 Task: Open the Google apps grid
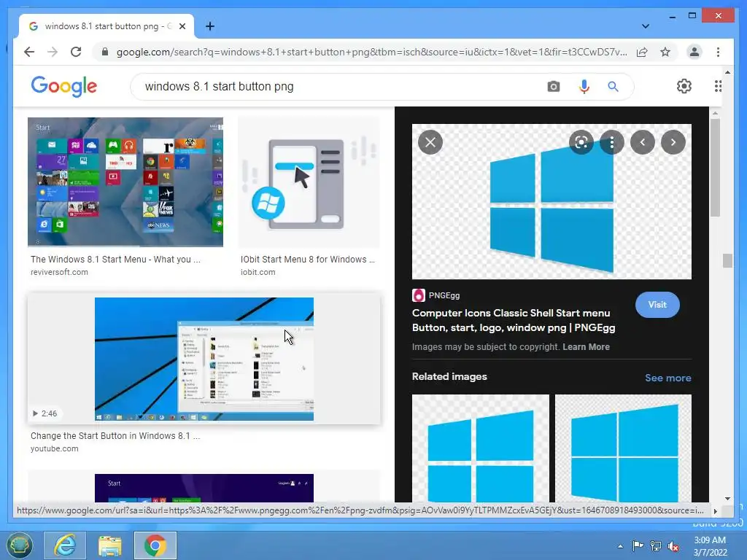[x=718, y=86]
